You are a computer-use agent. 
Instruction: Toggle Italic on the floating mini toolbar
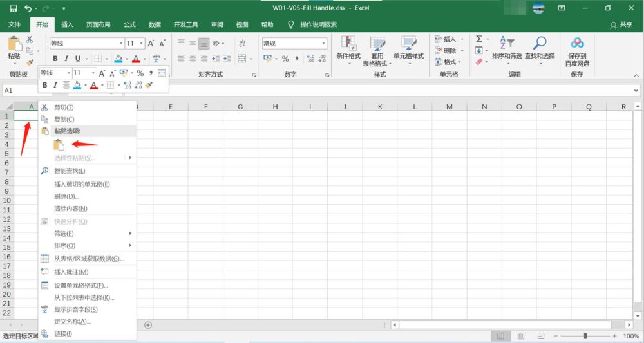pos(55,85)
